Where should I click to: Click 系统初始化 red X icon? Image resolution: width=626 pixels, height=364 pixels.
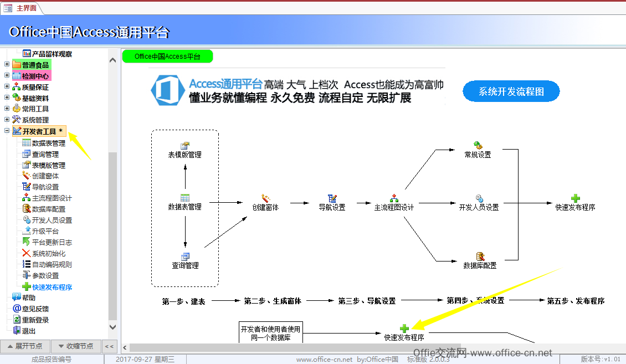[x=27, y=253]
